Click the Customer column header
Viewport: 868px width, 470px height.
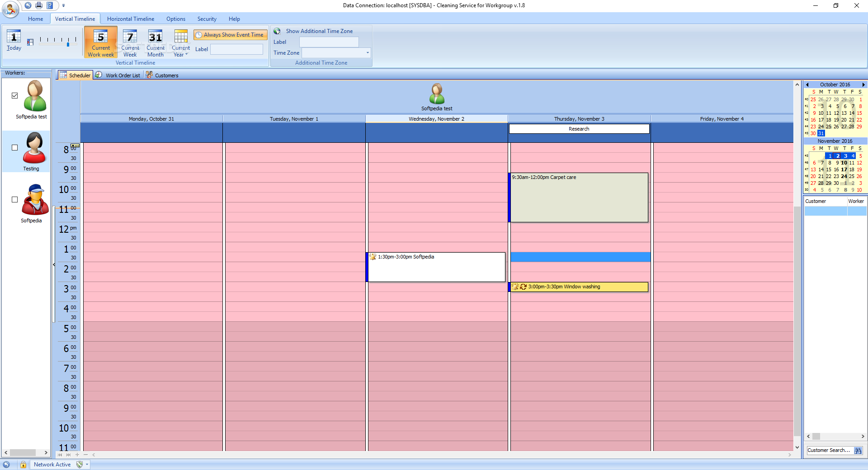click(826, 201)
